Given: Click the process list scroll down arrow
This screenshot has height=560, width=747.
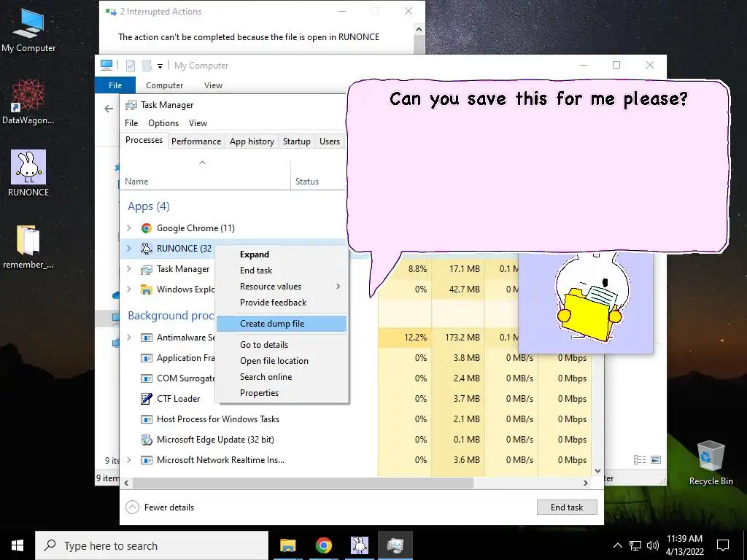Looking at the screenshot, I should [x=598, y=471].
